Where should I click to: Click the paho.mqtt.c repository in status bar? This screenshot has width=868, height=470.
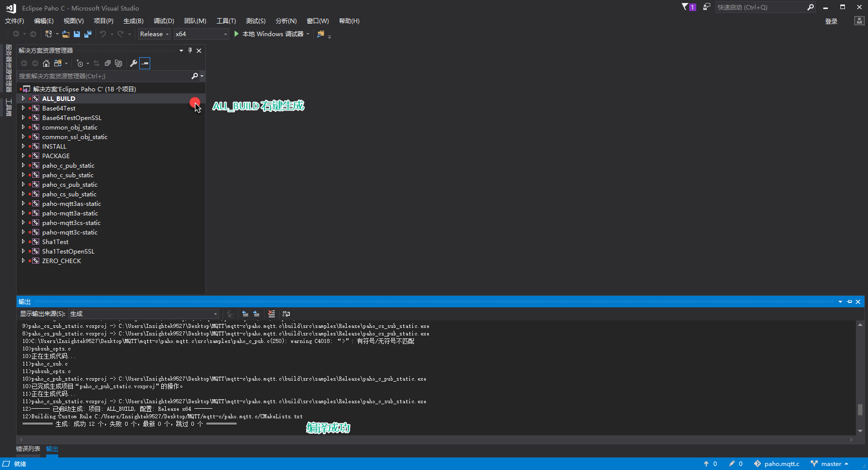pyautogui.click(x=777, y=463)
